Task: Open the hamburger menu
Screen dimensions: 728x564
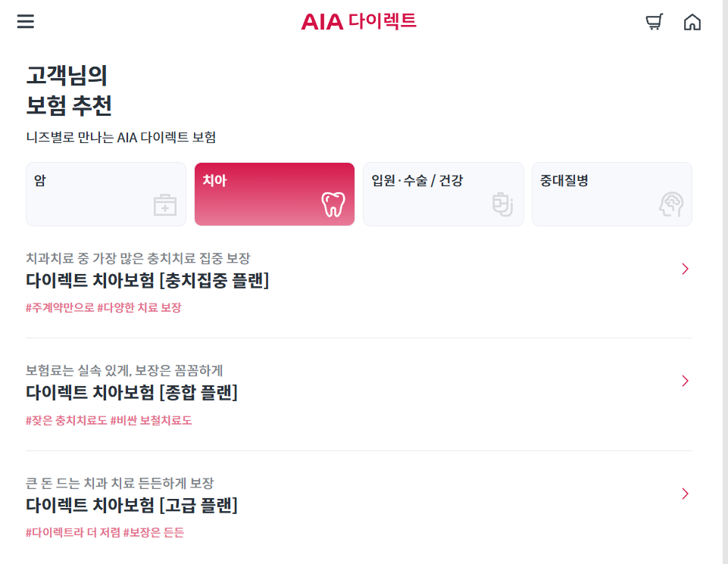Action: [x=25, y=21]
